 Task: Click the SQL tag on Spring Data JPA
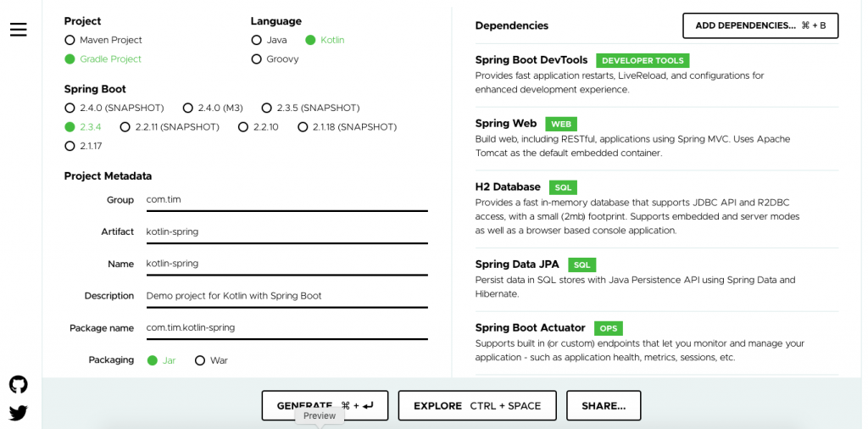[581, 265]
